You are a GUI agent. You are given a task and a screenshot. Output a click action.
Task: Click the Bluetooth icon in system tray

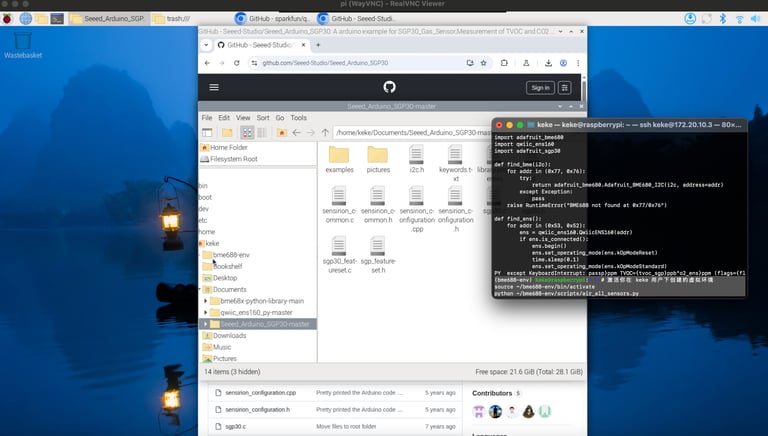722,19
